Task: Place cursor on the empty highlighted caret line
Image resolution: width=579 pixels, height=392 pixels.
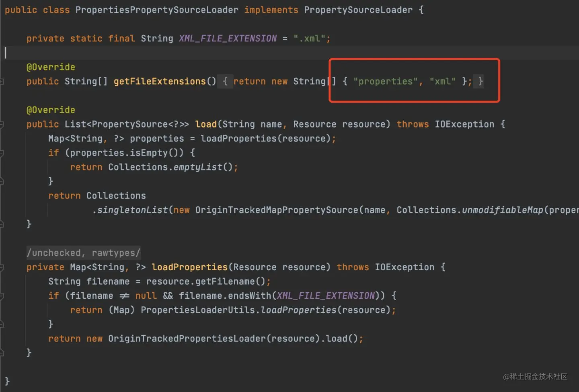Action: pos(289,53)
